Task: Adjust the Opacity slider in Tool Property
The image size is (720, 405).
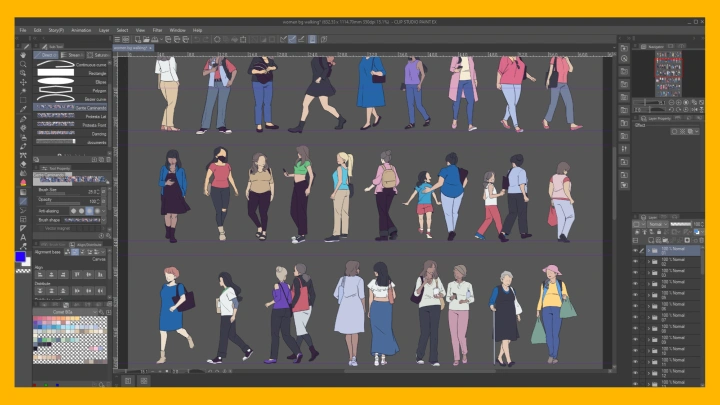Action: 62,203
